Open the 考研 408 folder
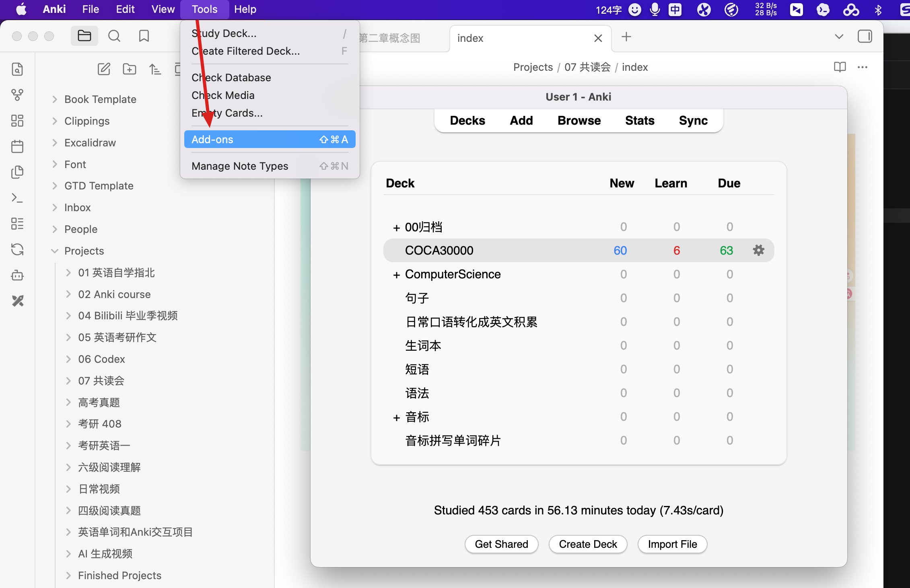Screen dimensions: 910x588 [100, 424]
